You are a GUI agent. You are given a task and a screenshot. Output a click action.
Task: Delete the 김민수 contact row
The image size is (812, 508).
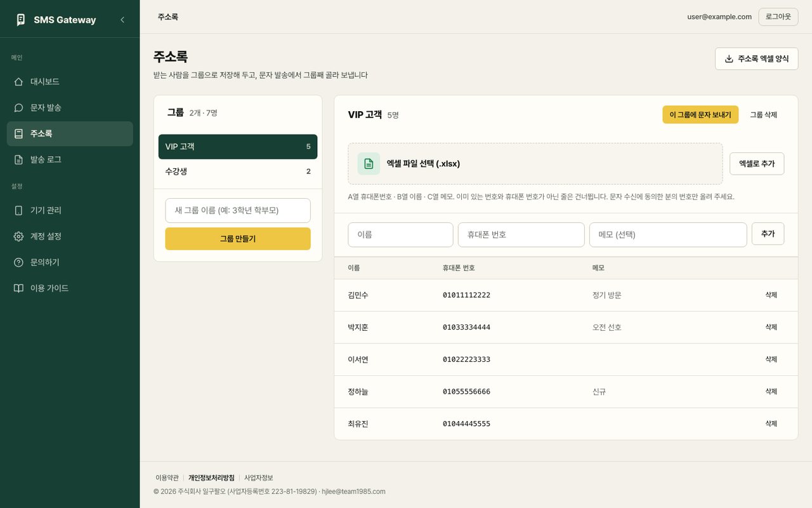(x=771, y=295)
